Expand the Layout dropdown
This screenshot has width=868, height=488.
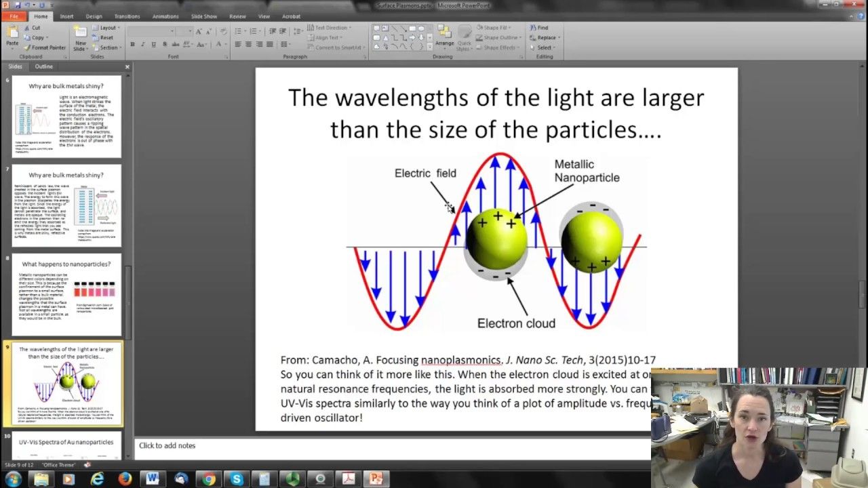coord(107,28)
